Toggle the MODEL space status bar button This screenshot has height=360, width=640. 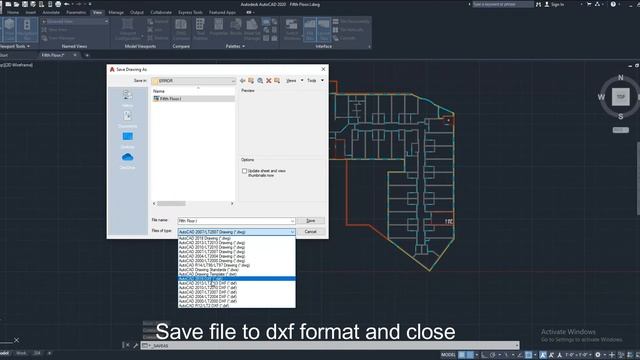448,355
